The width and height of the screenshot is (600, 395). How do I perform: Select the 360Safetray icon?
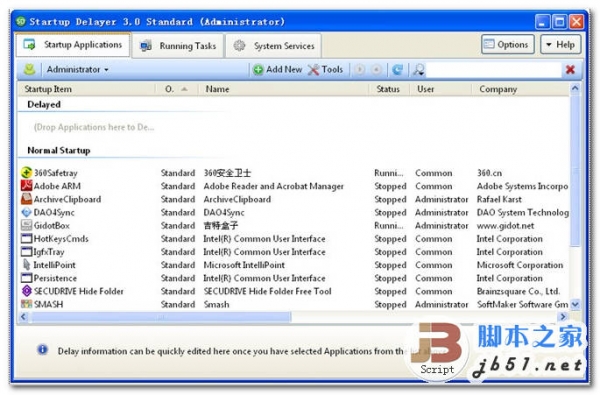tap(26, 173)
